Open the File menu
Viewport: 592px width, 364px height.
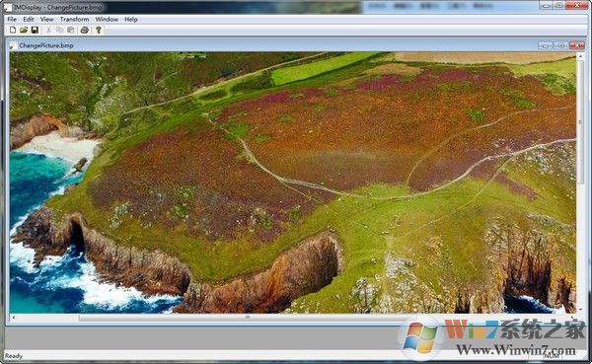[x=12, y=20]
